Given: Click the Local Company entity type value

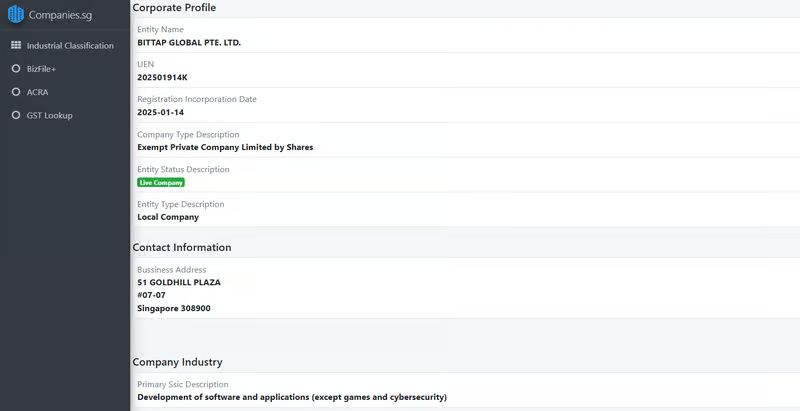Looking at the screenshot, I should 168,217.
